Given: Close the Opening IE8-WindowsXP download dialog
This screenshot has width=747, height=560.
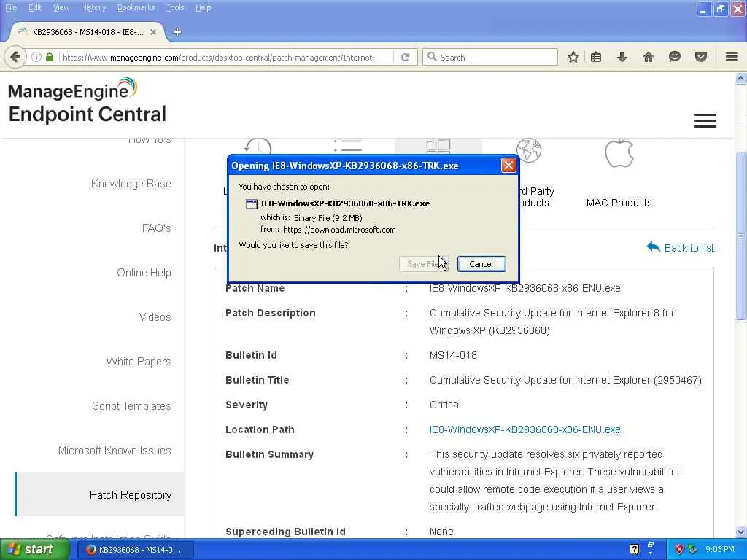Looking at the screenshot, I should (508, 166).
